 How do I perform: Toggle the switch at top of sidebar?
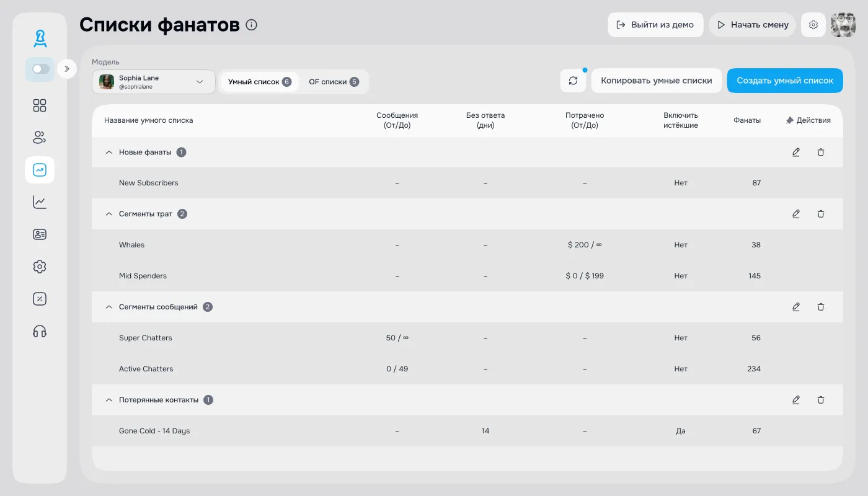(x=40, y=69)
